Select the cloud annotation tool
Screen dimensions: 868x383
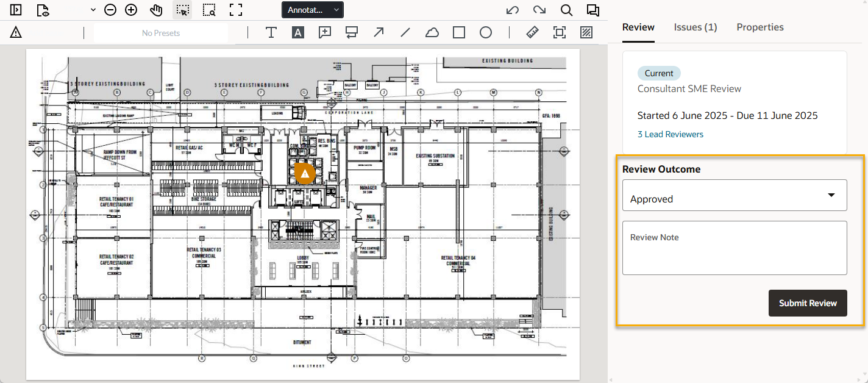click(x=432, y=32)
